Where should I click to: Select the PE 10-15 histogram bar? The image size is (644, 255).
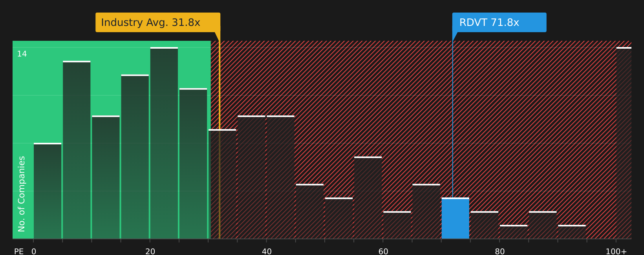106,177
